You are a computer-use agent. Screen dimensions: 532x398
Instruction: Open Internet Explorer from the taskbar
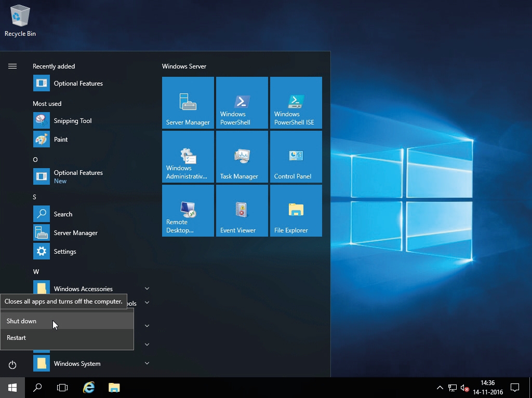click(x=89, y=388)
